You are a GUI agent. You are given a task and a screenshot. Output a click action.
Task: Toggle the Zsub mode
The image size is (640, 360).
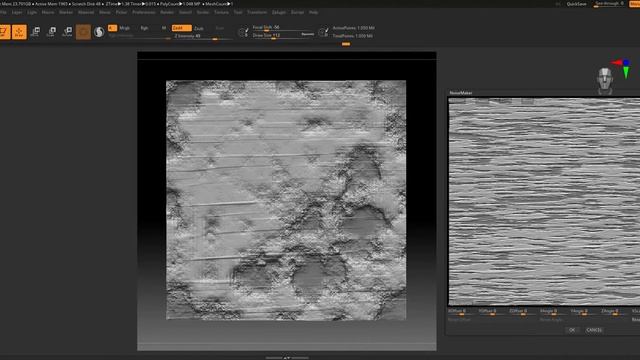(199, 28)
